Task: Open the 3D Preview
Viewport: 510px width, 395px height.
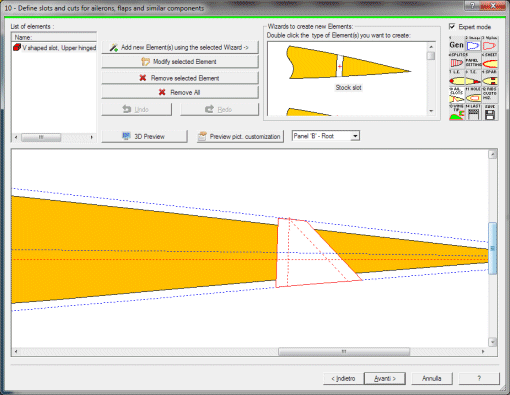Action: pos(144,136)
